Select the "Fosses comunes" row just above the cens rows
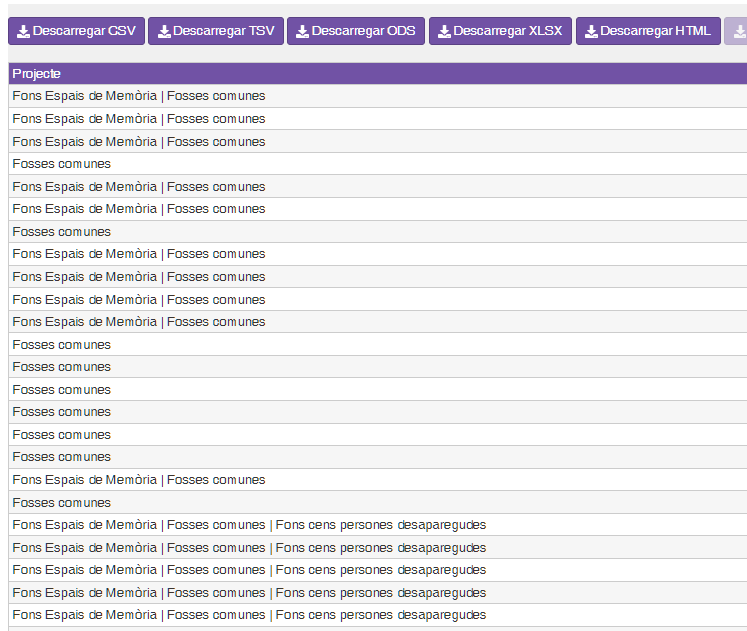 62,503
